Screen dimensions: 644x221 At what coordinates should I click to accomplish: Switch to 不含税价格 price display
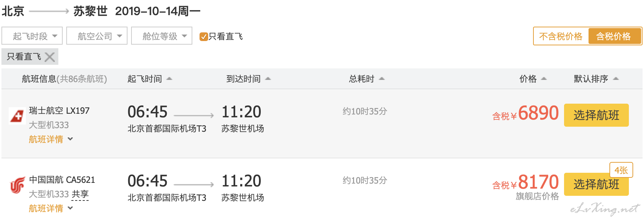tap(561, 36)
